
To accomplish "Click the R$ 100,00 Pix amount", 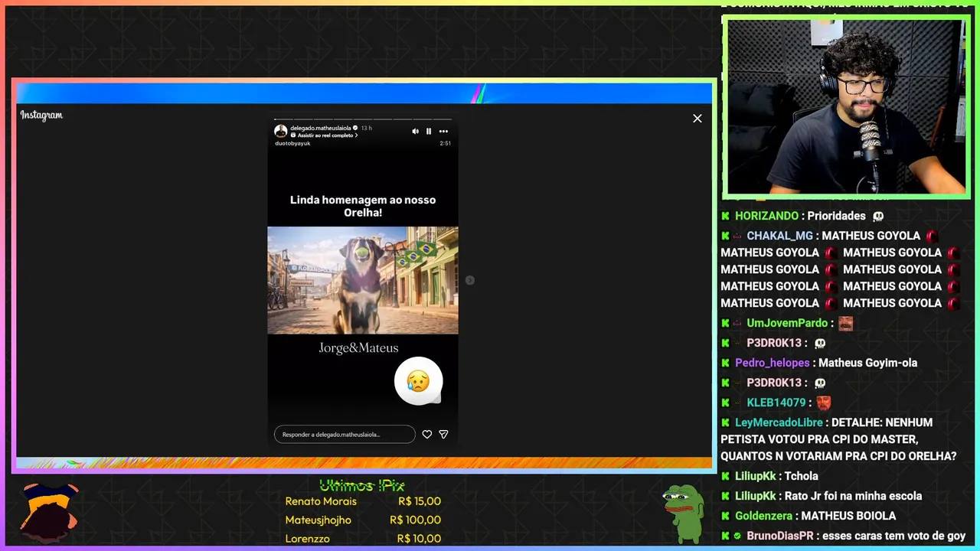I will click(x=416, y=520).
